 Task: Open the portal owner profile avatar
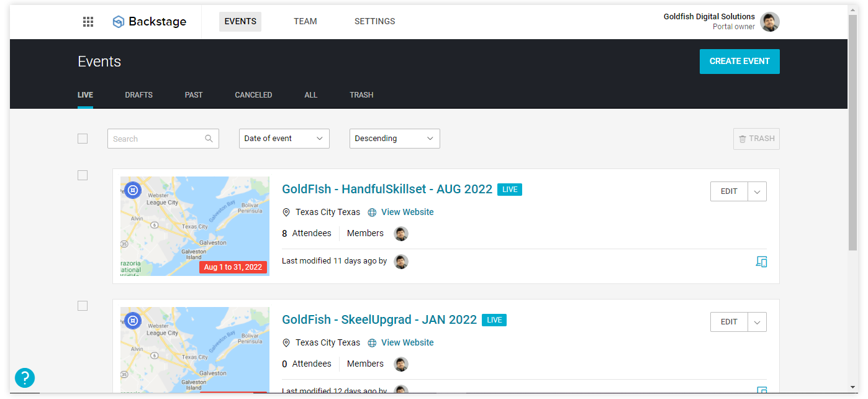pyautogui.click(x=770, y=22)
